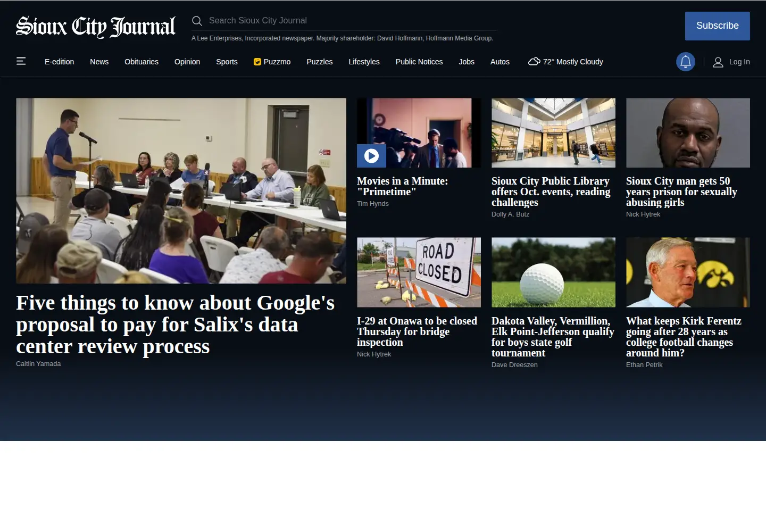Open the mugshot photo story
766x532 pixels.
(x=688, y=133)
